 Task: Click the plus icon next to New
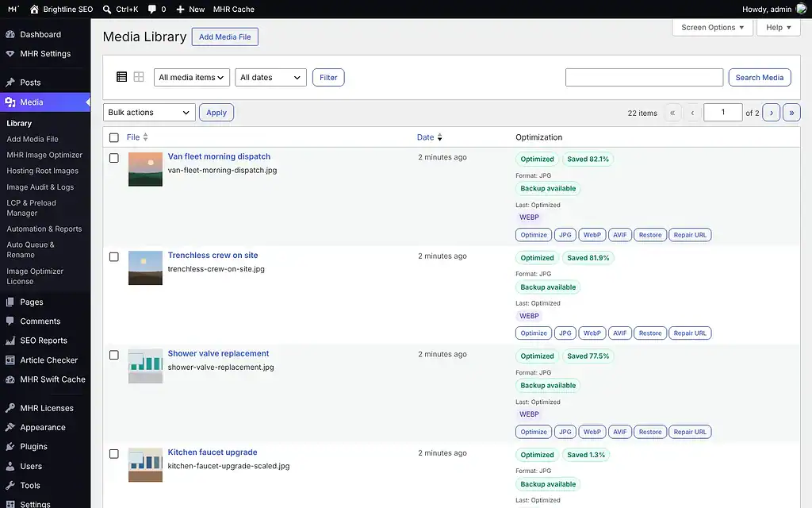(180, 10)
